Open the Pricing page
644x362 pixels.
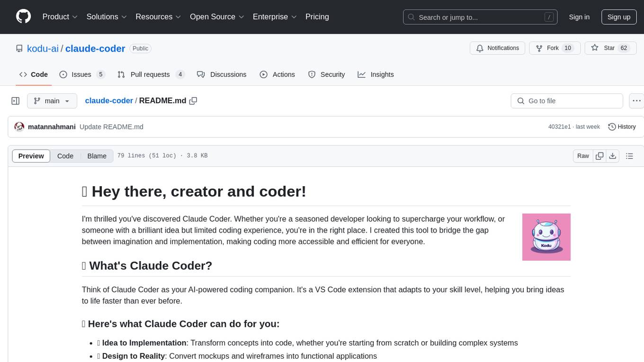pyautogui.click(x=317, y=17)
